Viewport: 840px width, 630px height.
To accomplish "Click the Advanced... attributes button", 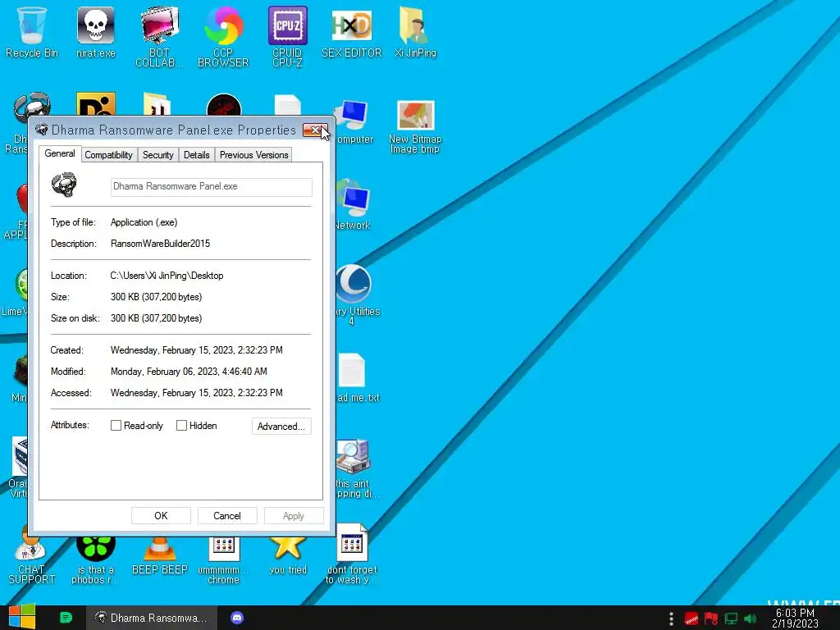I will coord(281,427).
